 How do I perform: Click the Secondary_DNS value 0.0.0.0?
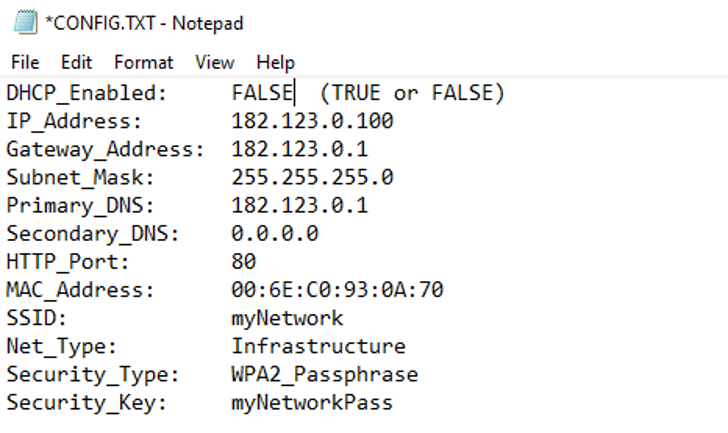coord(275,233)
